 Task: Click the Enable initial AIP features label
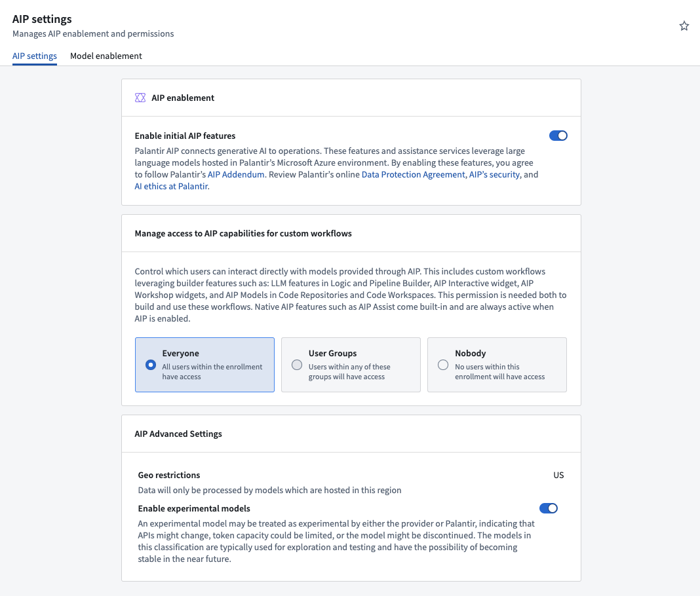(185, 136)
